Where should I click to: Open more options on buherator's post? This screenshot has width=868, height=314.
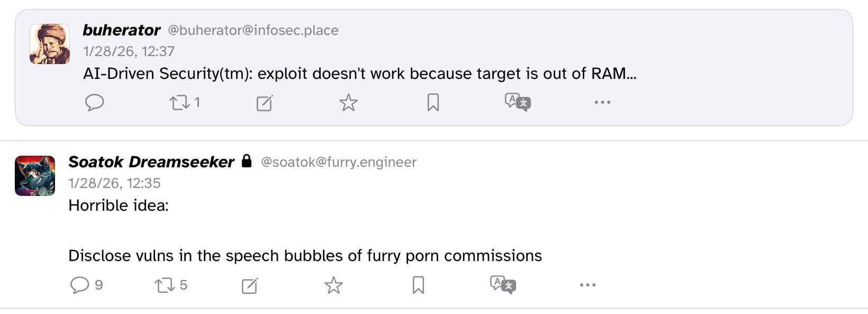click(602, 102)
